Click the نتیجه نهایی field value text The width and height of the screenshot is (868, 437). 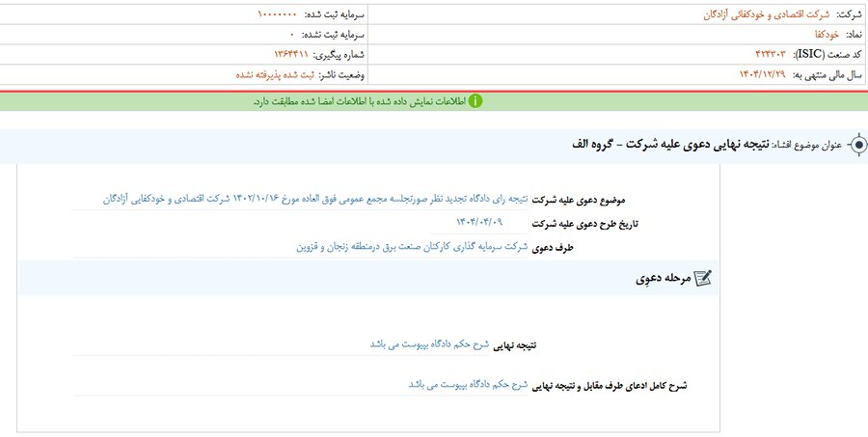429,343
